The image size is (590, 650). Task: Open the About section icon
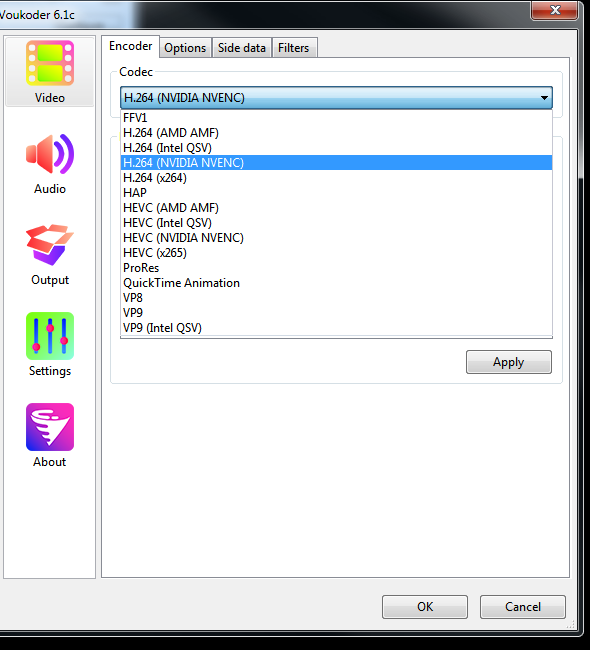click(x=50, y=427)
